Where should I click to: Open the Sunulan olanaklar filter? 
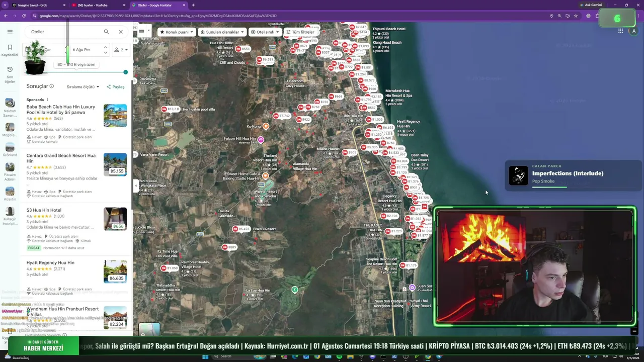tap(222, 32)
